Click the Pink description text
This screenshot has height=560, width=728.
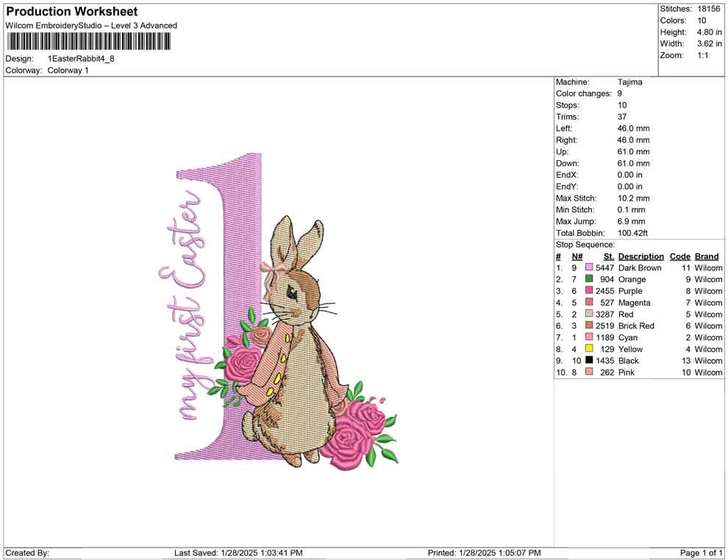627,372
